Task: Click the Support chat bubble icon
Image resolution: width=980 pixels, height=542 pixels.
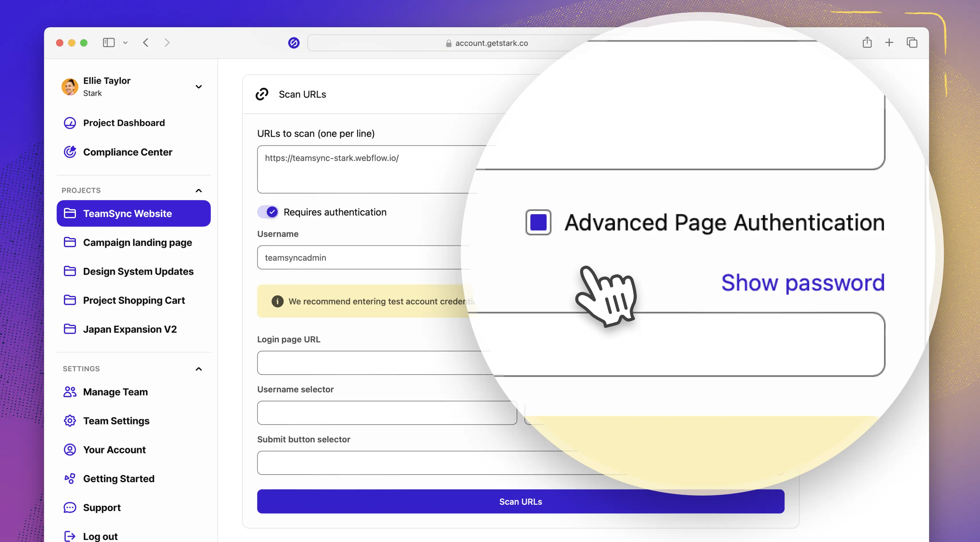Action: point(69,507)
